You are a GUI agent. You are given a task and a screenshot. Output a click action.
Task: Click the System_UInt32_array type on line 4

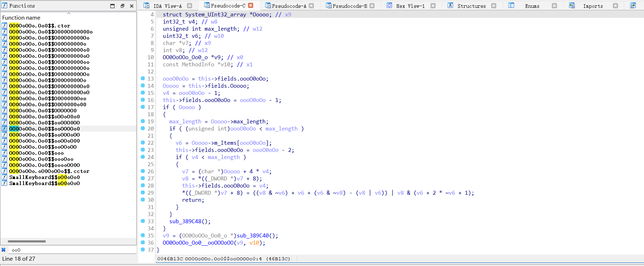pyautogui.click(x=216, y=14)
